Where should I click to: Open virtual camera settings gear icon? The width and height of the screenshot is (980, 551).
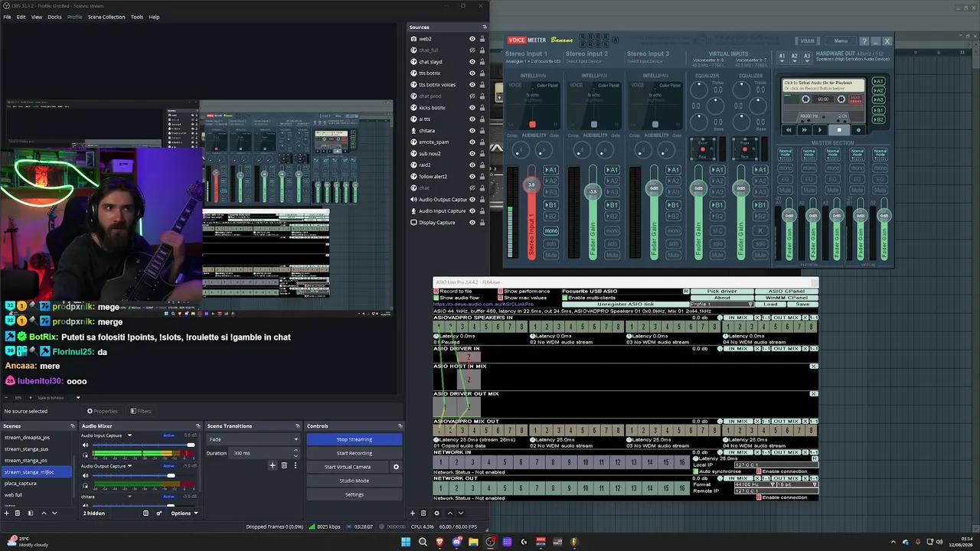coord(396,467)
